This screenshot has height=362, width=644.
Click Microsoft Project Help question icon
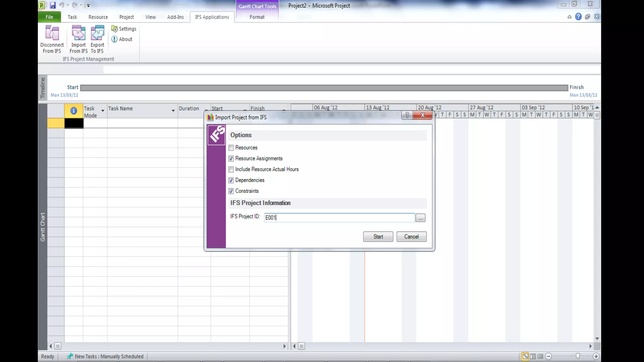[578, 17]
